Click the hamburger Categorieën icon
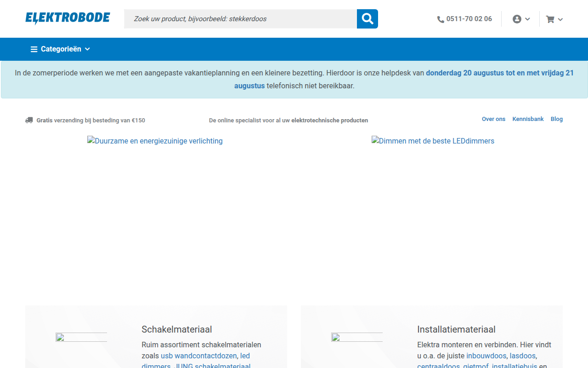Image resolution: width=588 pixels, height=368 pixels. [34, 49]
